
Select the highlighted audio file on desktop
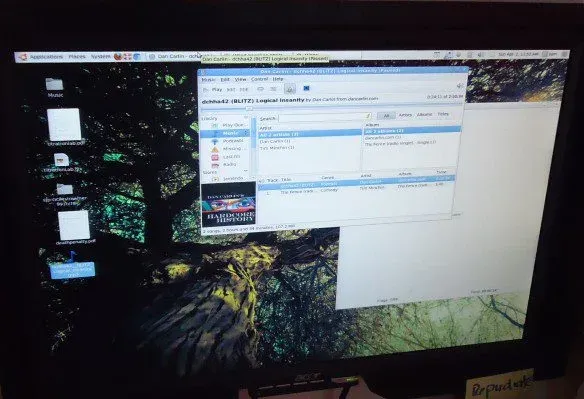(x=72, y=265)
